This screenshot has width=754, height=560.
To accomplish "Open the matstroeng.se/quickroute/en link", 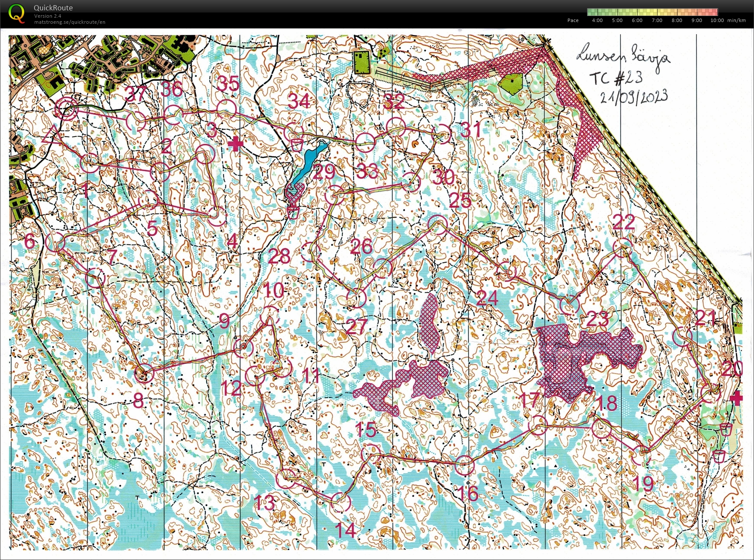I will coord(70,22).
